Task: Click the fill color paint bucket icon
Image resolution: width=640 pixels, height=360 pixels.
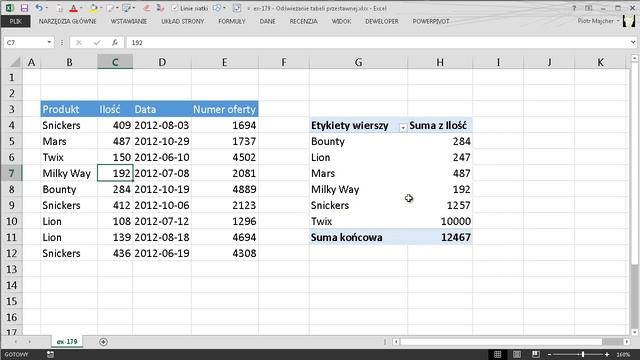Action: (x=93, y=8)
